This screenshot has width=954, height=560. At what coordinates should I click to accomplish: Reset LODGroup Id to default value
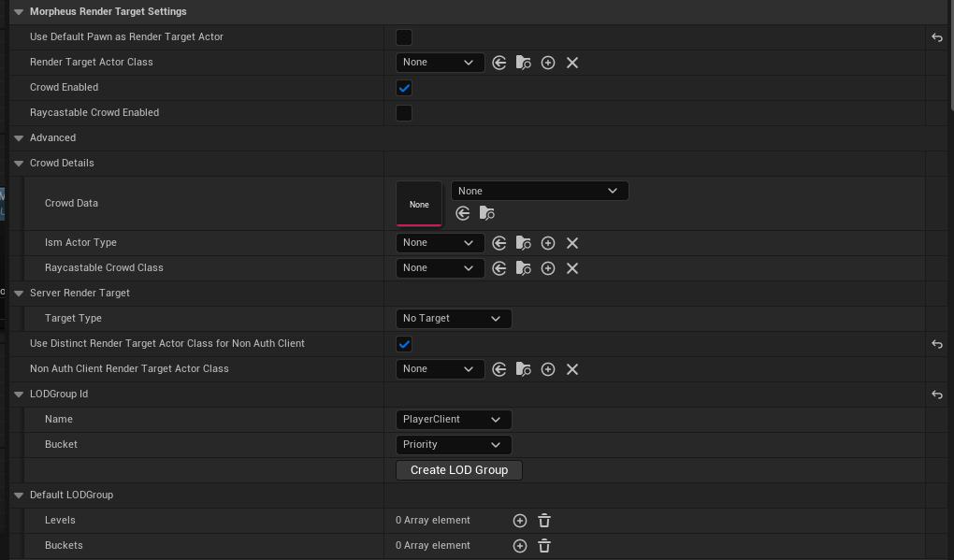point(937,395)
